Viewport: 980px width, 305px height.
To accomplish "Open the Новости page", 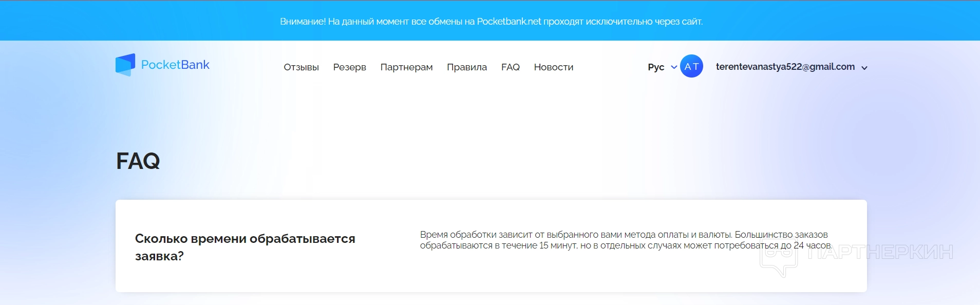I will point(553,67).
